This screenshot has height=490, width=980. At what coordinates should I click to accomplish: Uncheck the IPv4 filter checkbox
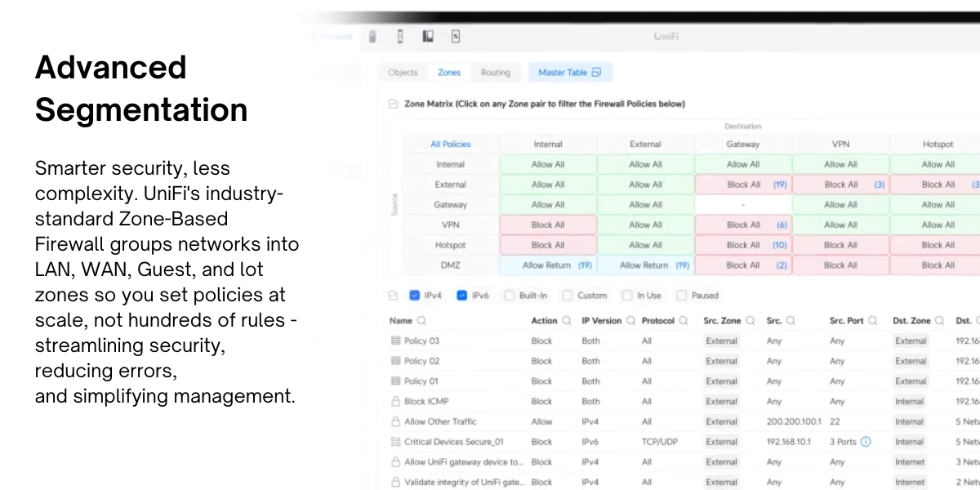click(415, 296)
